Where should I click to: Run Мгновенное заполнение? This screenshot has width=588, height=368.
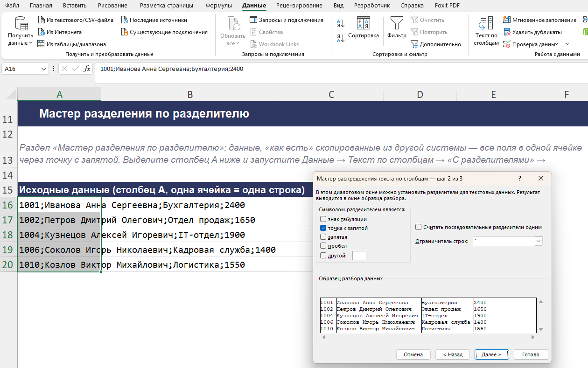(x=540, y=20)
